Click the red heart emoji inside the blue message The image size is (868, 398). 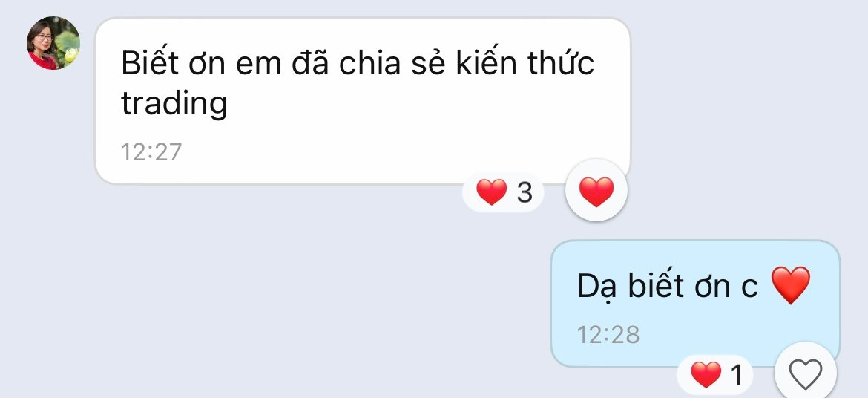791,285
